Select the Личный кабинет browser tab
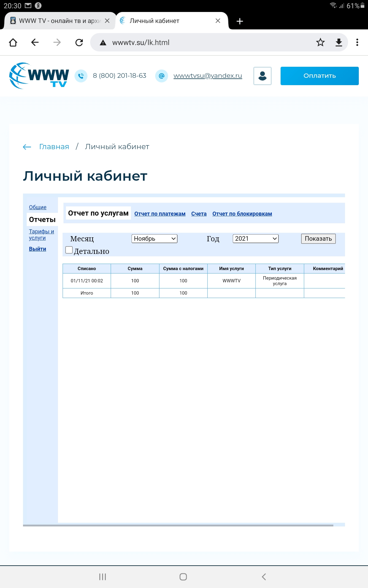The image size is (368, 588). pyautogui.click(x=172, y=21)
